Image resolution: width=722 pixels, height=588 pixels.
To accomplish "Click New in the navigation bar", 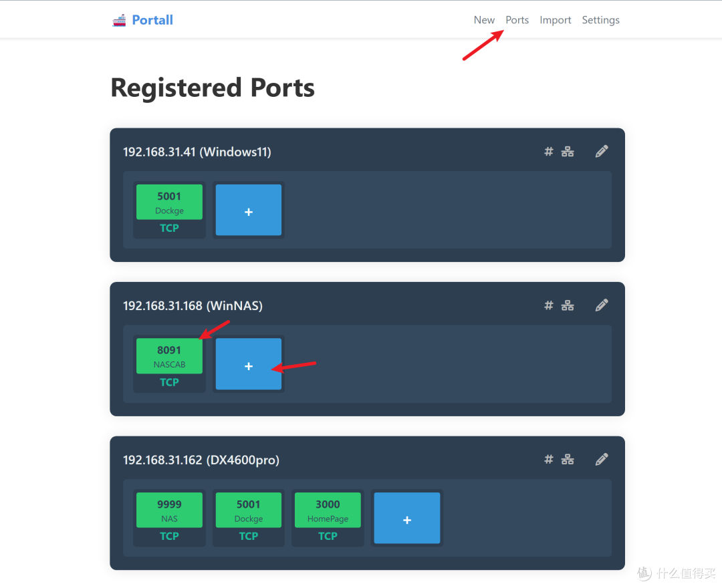I will pos(484,20).
